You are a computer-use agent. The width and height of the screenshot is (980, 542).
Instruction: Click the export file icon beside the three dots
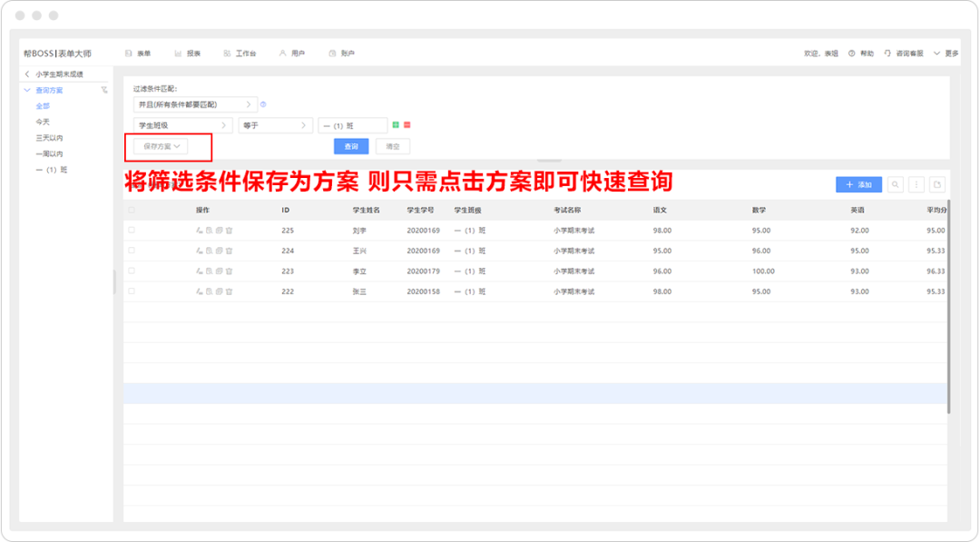pyautogui.click(x=937, y=184)
